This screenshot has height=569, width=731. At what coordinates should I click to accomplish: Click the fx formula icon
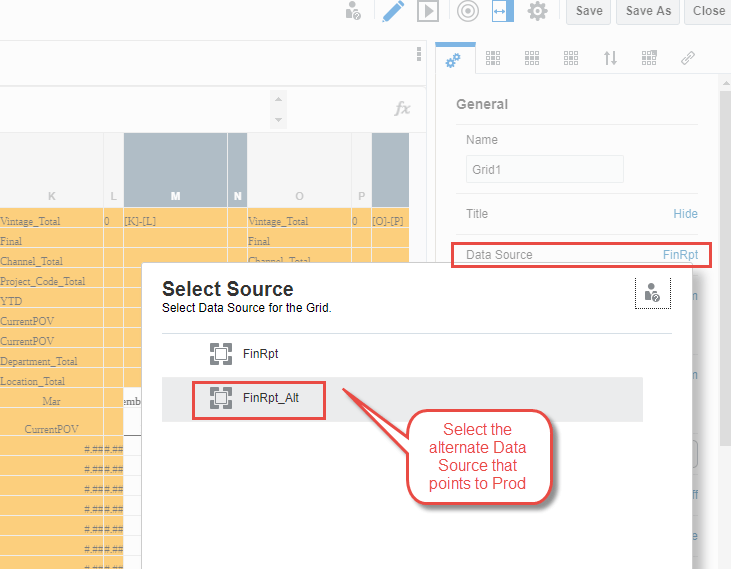tap(402, 108)
